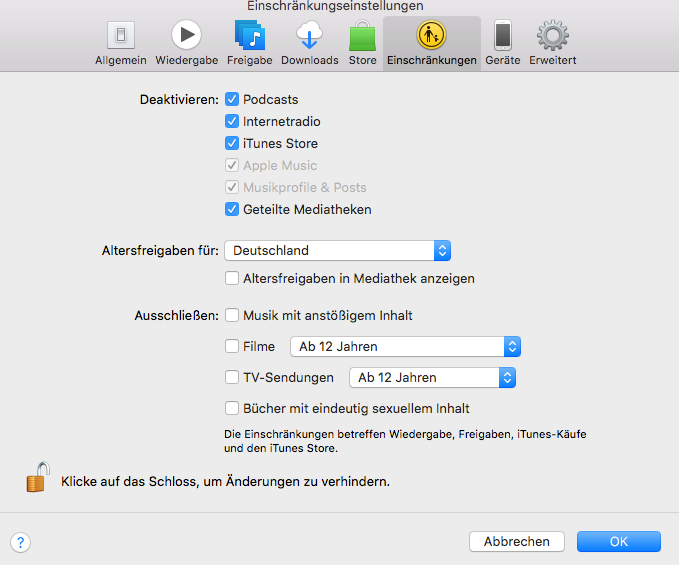Click the 'Deaktivieren:' label
This screenshot has width=679, height=565.
pos(179,100)
